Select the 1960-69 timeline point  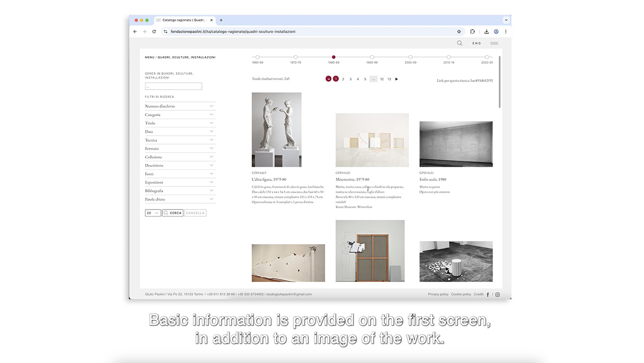click(256, 57)
